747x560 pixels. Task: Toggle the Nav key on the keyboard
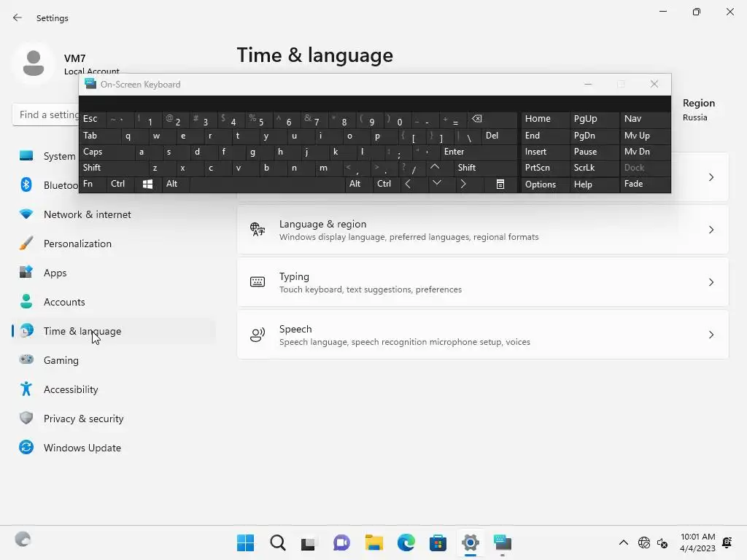(645, 119)
